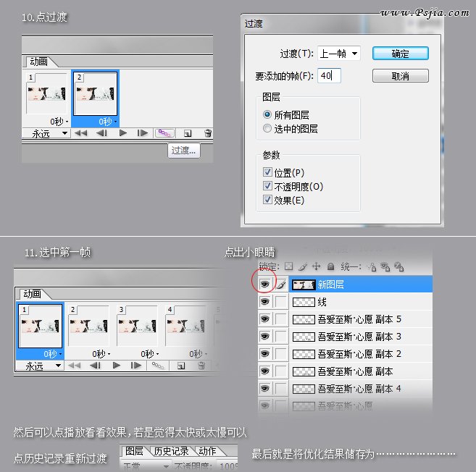This screenshot has height=472, width=476.
Task: Click 动画 tab in the four-frame animation panel
Action: [32, 294]
